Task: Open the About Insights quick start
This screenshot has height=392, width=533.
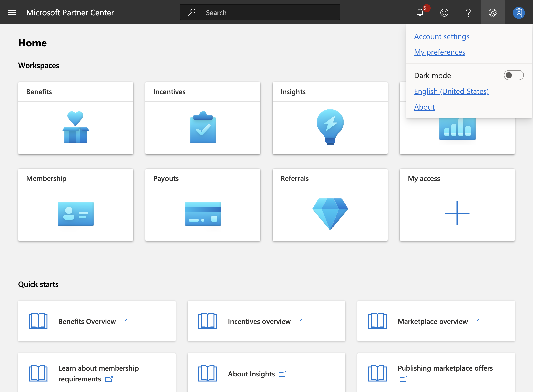Action: [251, 374]
